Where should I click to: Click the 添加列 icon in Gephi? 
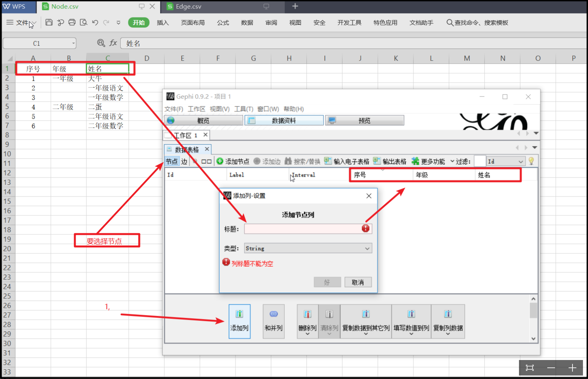coord(239,321)
